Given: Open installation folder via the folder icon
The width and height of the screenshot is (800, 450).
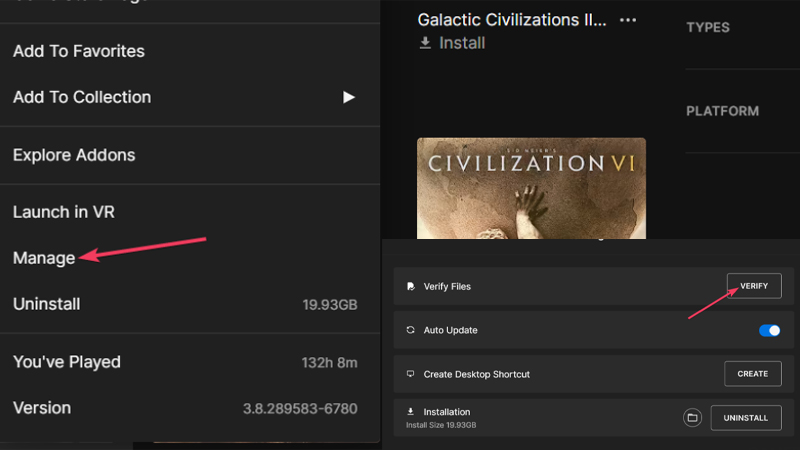Looking at the screenshot, I should point(692,418).
